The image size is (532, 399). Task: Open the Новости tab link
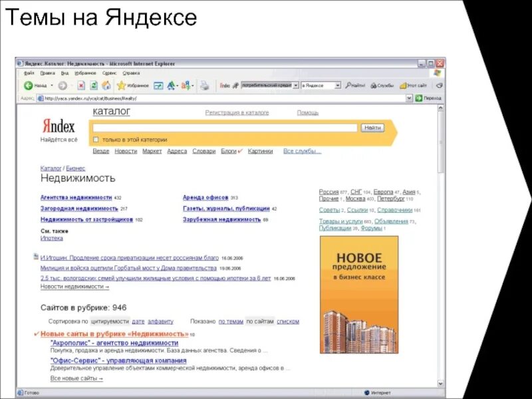126,151
